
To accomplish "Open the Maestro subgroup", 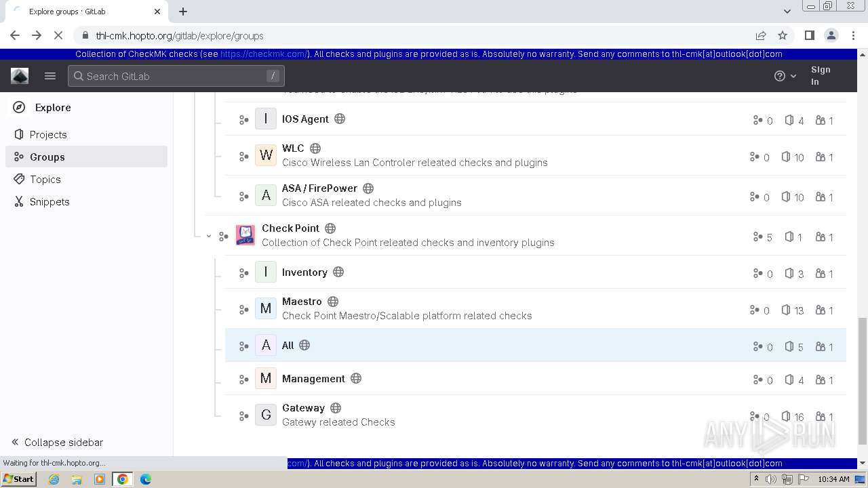I will [302, 301].
